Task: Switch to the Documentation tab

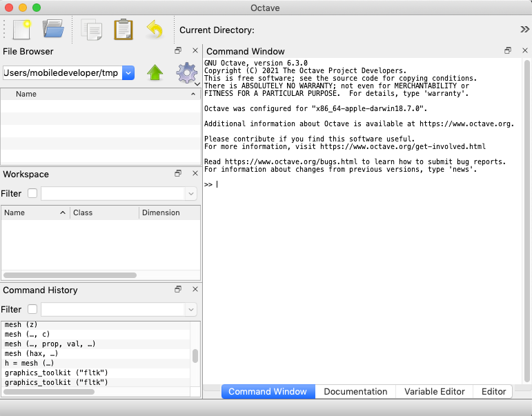Action: coord(355,391)
